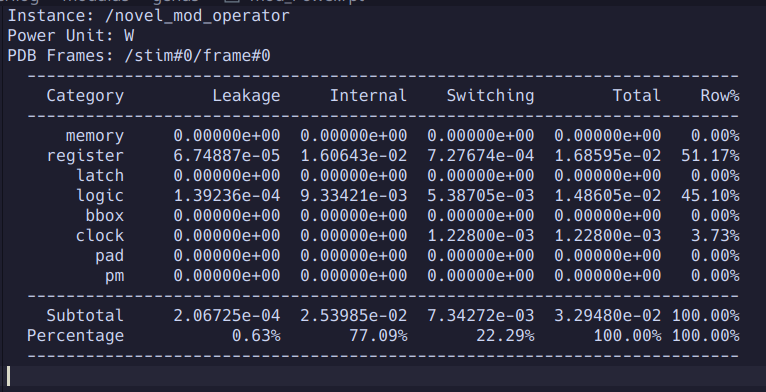Select the Subtotal row label
Image resolution: width=766 pixels, height=392 pixels.
coord(85,316)
